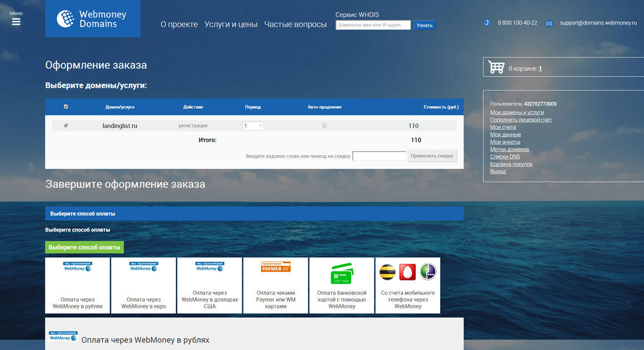Focus the WHOIS domain name input field
Image resolution: width=644 pixels, height=350 pixels.
pyautogui.click(x=373, y=25)
